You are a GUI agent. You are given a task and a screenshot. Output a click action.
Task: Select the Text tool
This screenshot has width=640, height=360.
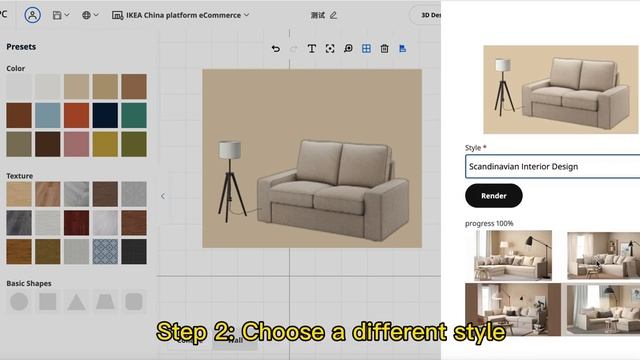[x=312, y=49]
